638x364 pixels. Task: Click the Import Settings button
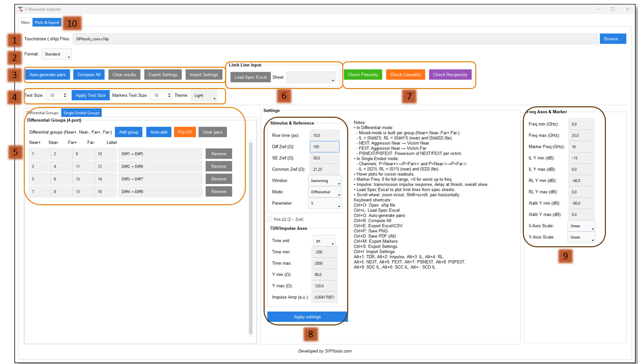(204, 75)
